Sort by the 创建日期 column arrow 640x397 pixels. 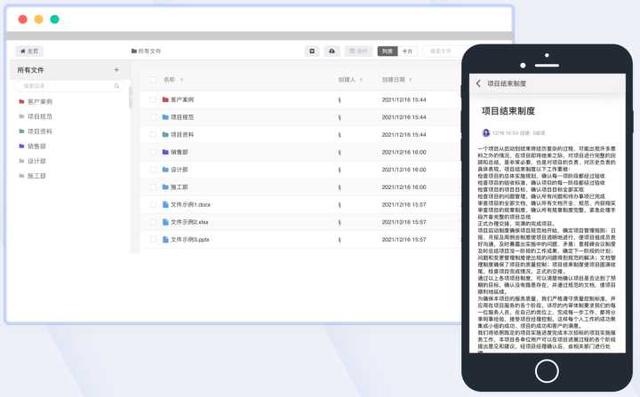410,80
